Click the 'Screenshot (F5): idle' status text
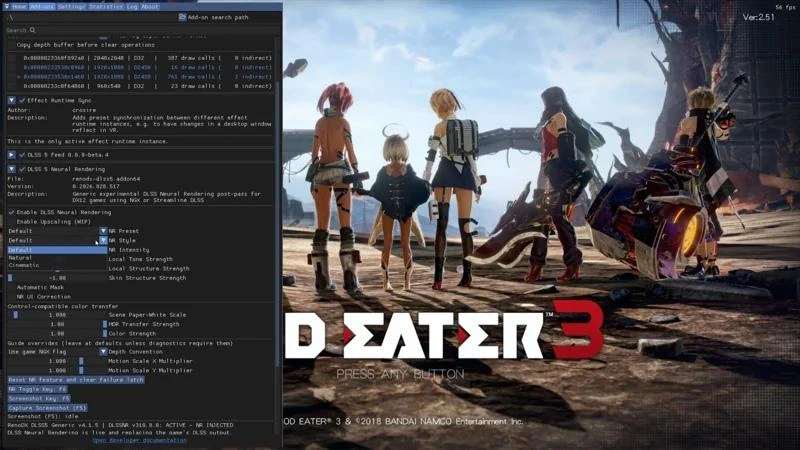 (43, 417)
